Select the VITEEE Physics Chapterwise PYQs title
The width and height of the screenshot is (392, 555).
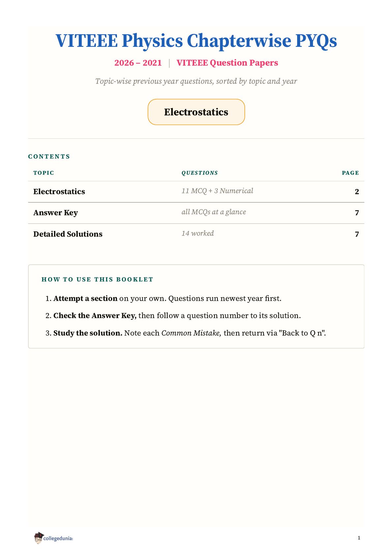pos(196,41)
